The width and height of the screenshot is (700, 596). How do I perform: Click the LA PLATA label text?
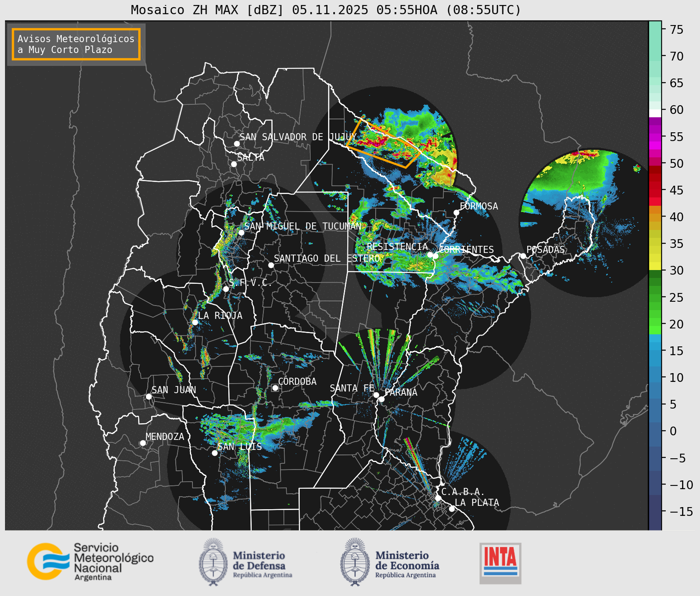tap(477, 503)
